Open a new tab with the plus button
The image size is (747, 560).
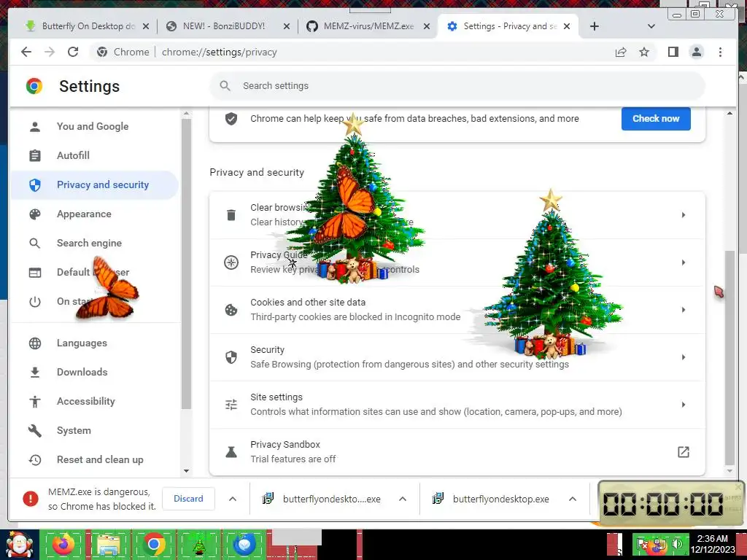pyautogui.click(x=594, y=26)
